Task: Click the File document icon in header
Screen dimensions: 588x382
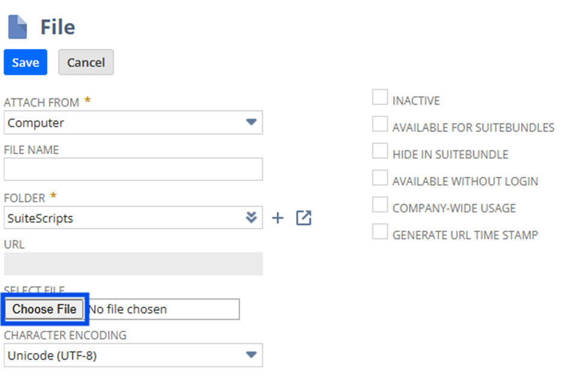Action: coord(17,27)
